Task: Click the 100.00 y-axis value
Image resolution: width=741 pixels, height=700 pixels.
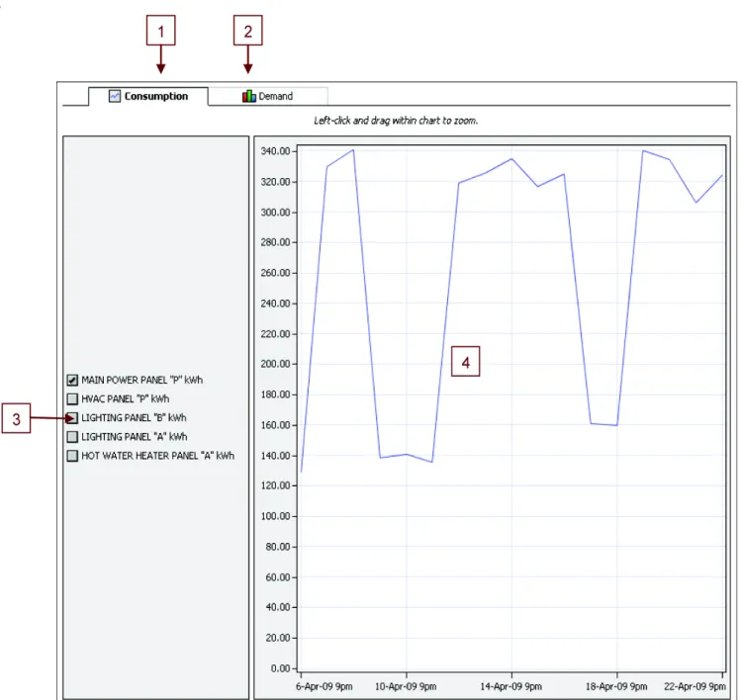Action: pos(275,516)
